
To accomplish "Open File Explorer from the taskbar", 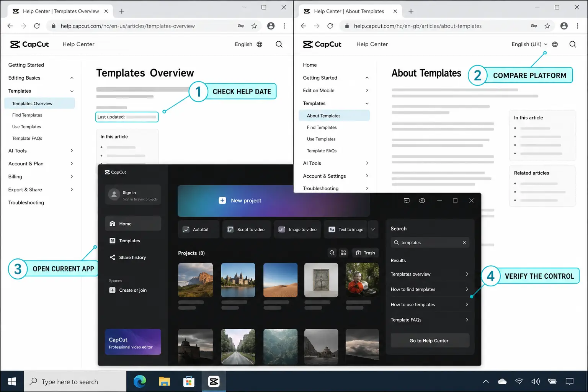I will tap(164, 381).
